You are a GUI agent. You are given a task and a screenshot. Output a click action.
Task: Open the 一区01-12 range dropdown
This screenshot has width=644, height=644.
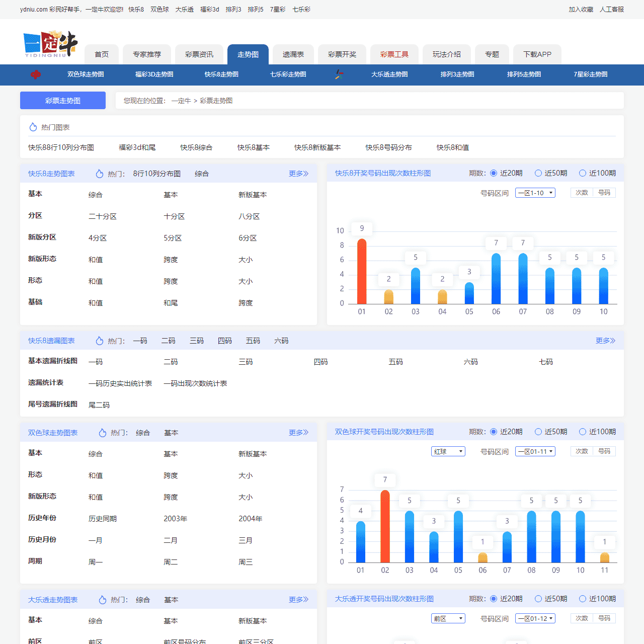tap(535, 618)
